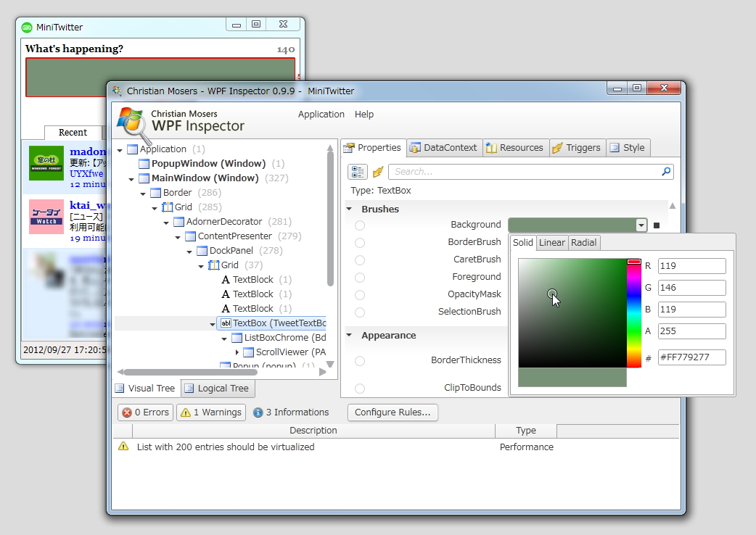The image size is (756, 535).
Task: Select the Radial brush tab
Action: point(583,242)
